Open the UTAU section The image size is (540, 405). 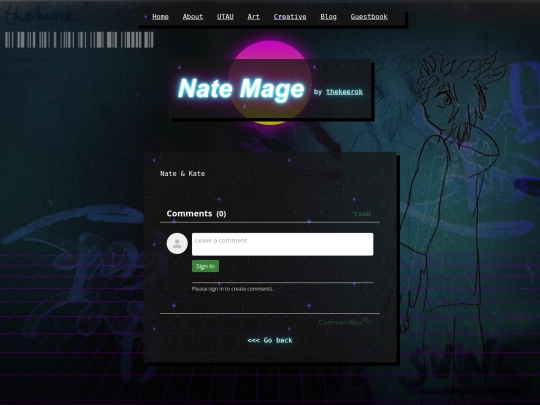pos(225,17)
